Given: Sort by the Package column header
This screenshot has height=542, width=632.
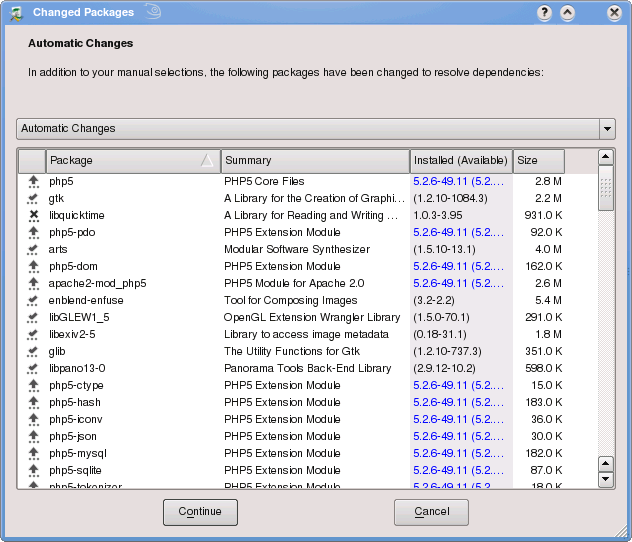Looking at the screenshot, I should click(x=133, y=161).
